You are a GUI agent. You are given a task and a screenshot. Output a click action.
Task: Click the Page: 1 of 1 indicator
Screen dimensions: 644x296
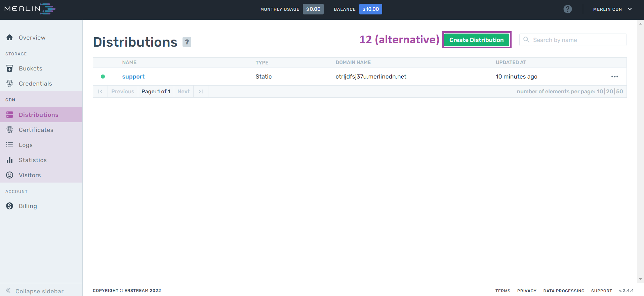(x=156, y=92)
